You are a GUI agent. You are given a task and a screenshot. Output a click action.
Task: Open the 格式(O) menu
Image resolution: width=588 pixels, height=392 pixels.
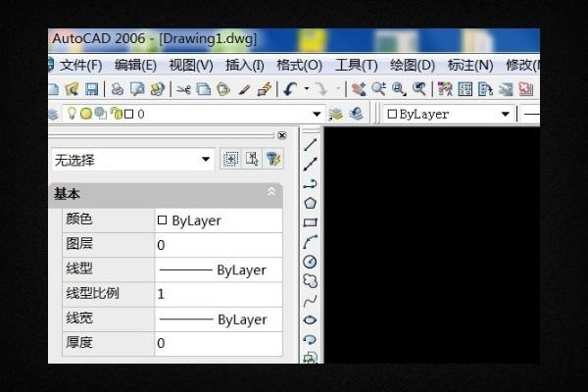(x=299, y=66)
